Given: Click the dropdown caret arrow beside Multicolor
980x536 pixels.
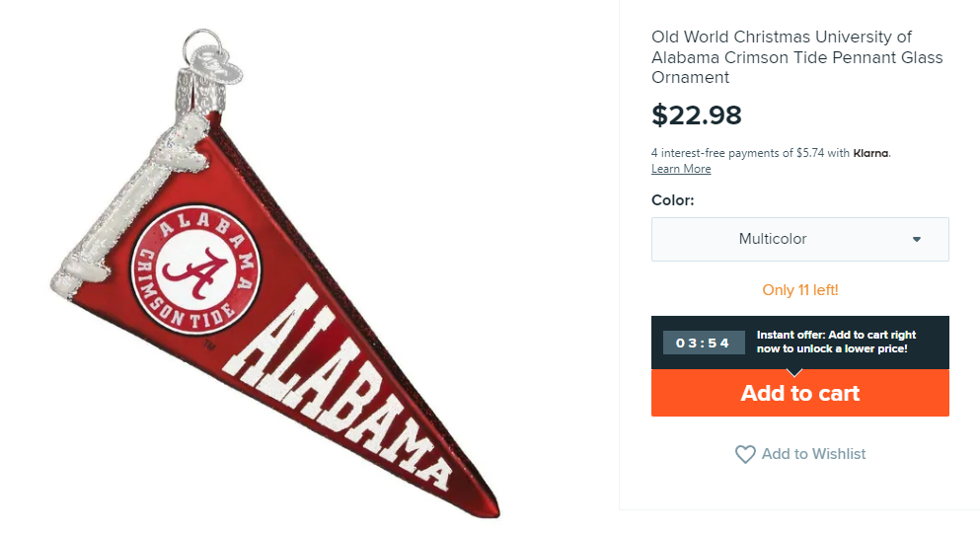Looking at the screenshot, I should (917, 239).
